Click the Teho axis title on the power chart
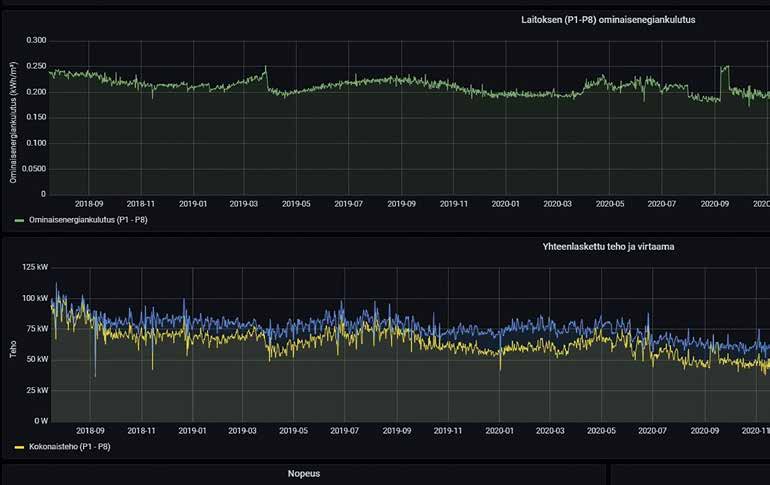This screenshot has width=770, height=485. tap(13, 349)
